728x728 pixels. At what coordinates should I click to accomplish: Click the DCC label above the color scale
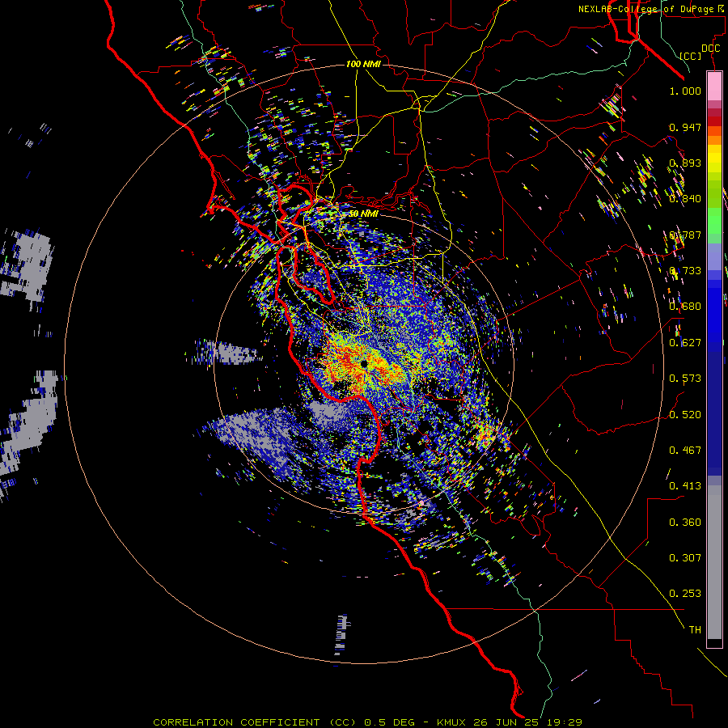(x=710, y=49)
